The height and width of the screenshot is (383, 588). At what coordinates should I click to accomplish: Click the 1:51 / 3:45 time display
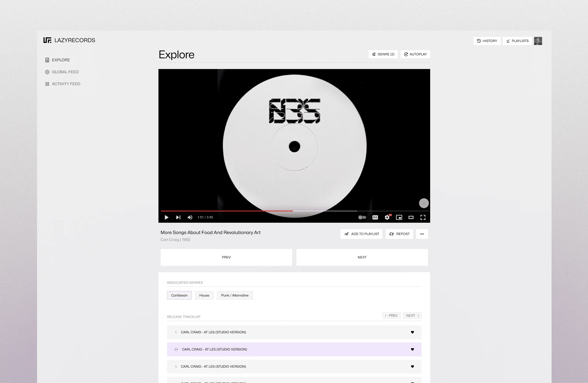click(205, 217)
